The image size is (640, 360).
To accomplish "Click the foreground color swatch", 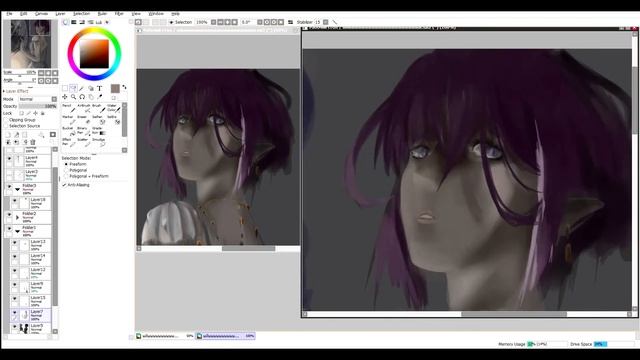I will tap(115, 88).
